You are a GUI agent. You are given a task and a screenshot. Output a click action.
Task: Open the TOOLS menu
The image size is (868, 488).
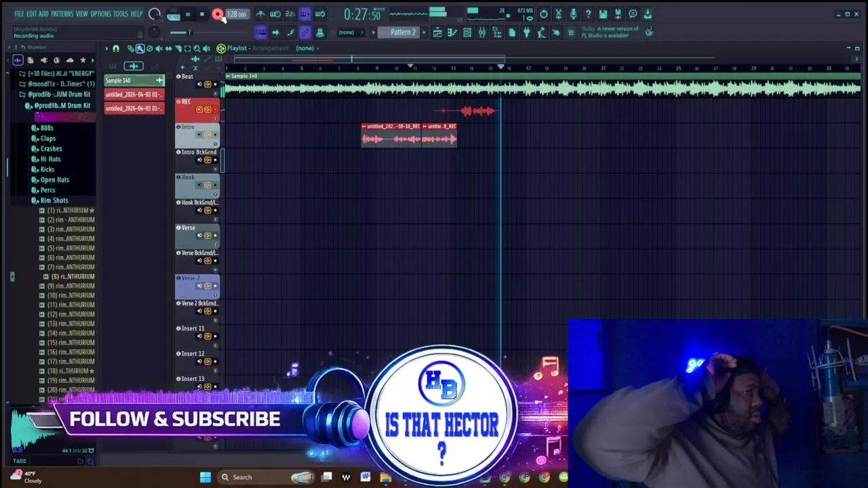(121, 14)
